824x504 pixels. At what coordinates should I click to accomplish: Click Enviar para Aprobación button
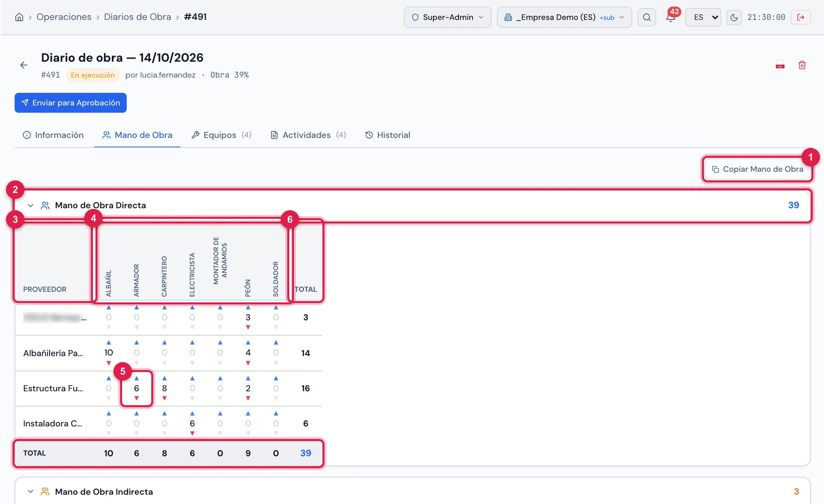(x=71, y=103)
